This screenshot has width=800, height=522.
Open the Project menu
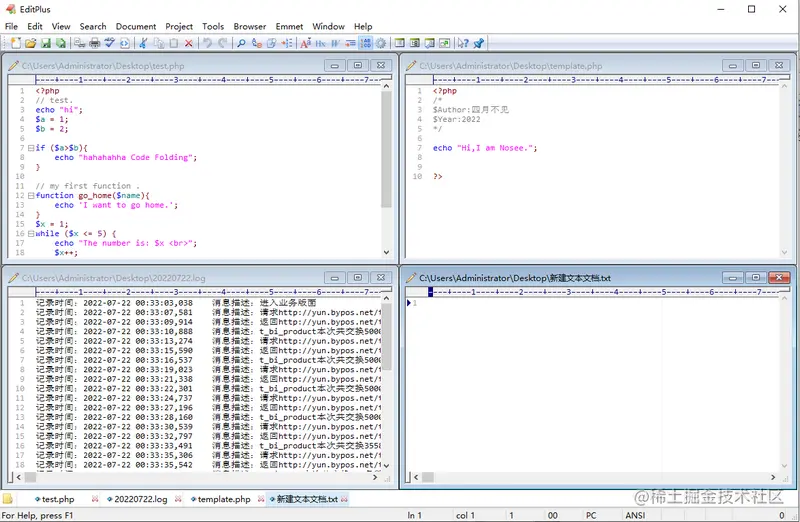179,27
